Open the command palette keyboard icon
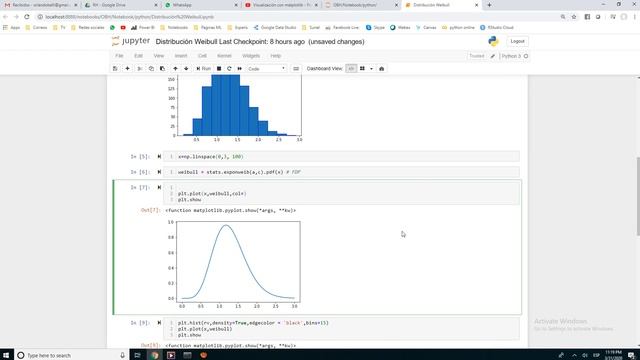The image size is (640, 360). [x=296, y=69]
